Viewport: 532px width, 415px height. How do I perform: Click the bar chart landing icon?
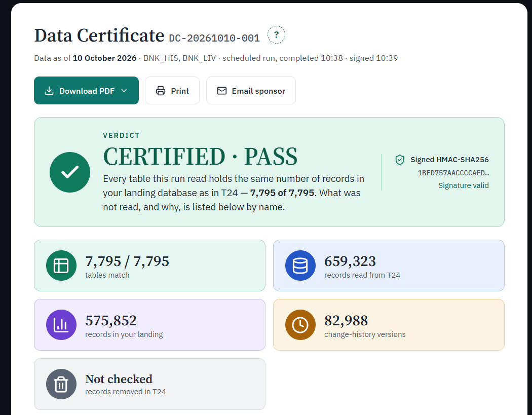[61, 325]
